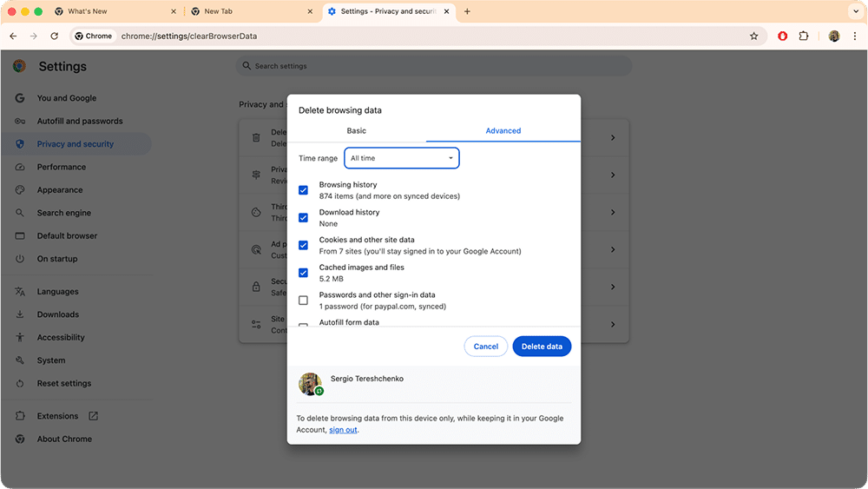Screen dimensions: 868x489
Task: Open the tab search dropdown arrow
Action: coord(852,12)
